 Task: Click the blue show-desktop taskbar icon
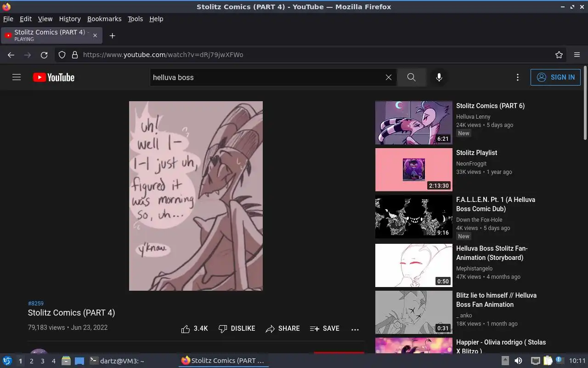click(79, 361)
